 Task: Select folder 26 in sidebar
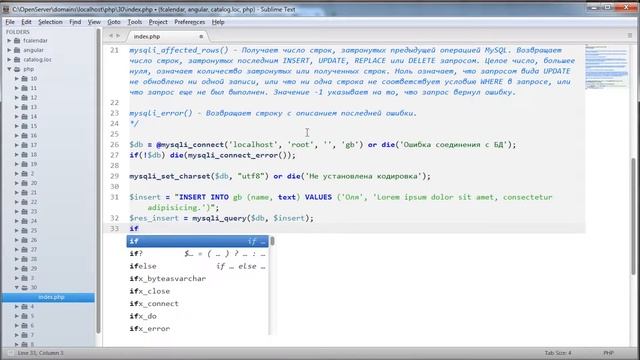(33, 240)
